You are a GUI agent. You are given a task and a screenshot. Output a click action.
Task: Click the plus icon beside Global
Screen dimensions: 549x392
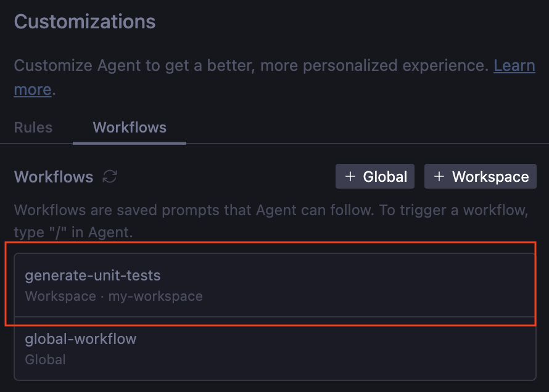350,177
